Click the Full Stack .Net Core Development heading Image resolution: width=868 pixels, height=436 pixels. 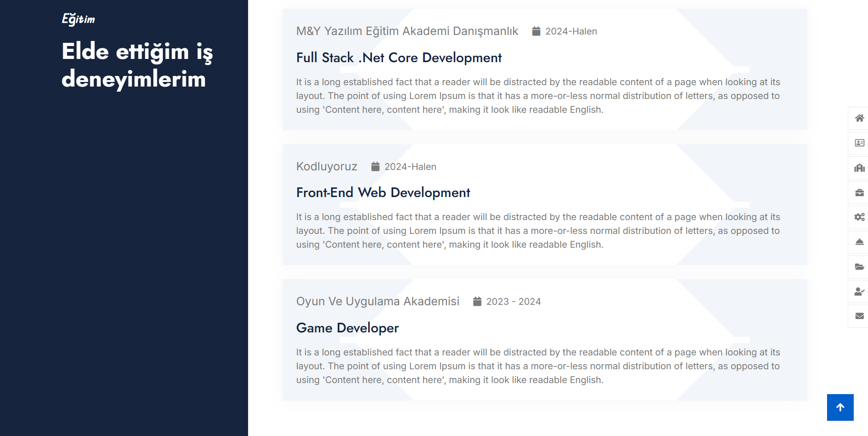pyautogui.click(x=399, y=58)
